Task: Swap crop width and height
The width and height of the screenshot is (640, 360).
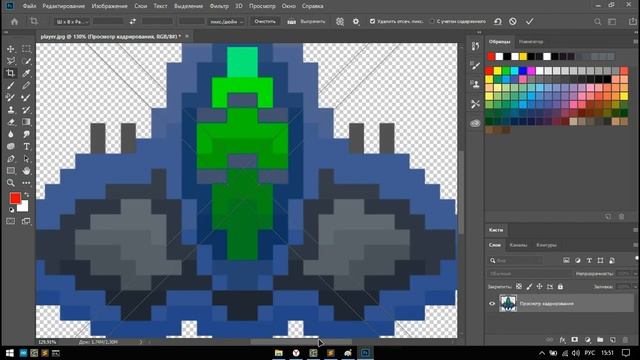Action: click(133, 21)
